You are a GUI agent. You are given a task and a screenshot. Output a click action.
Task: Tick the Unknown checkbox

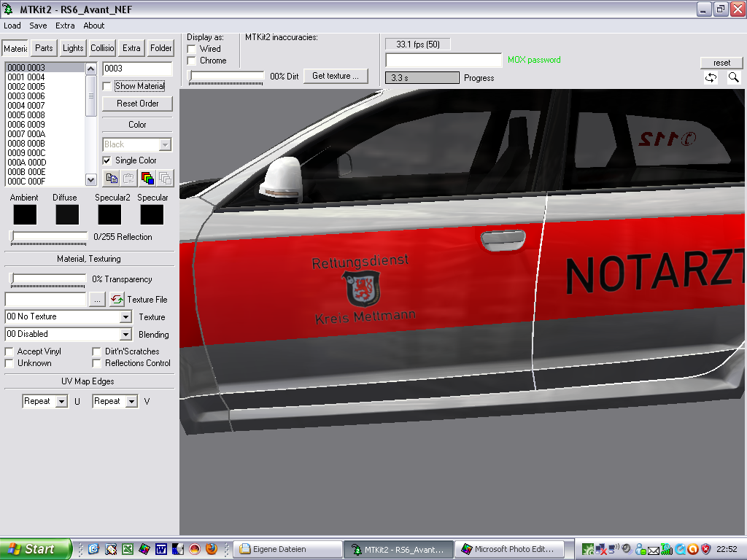[9, 363]
